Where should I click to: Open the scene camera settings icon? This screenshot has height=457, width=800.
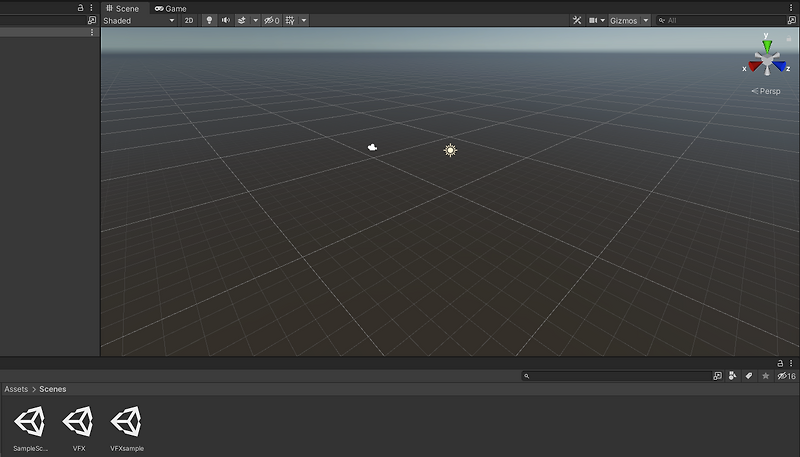pyautogui.click(x=593, y=20)
